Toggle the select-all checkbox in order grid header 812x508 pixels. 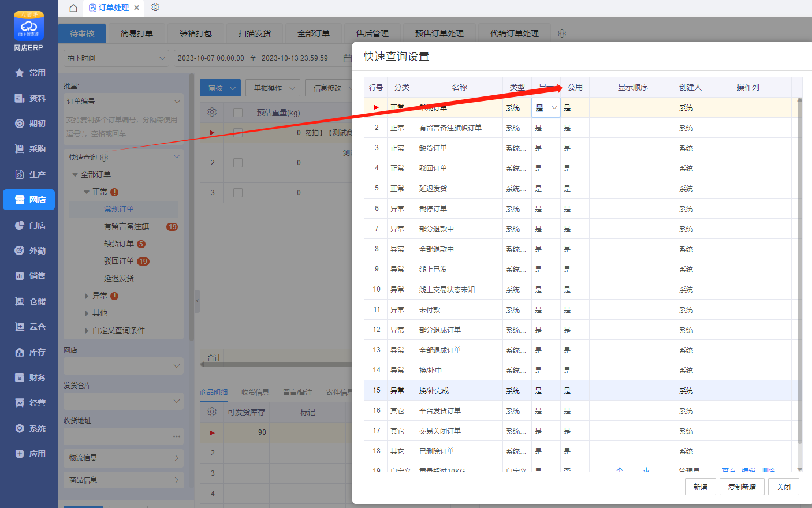[238, 113]
